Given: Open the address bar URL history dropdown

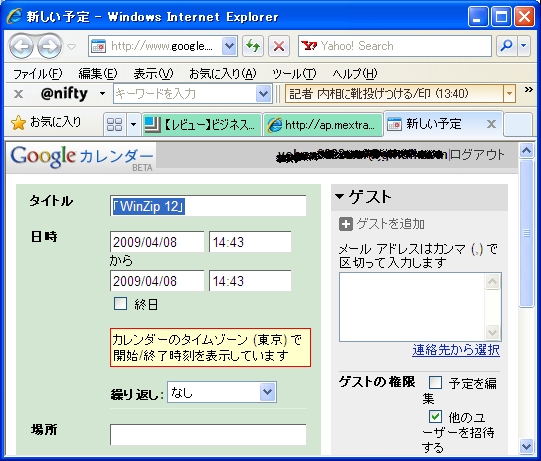Looking at the screenshot, I should pyautogui.click(x=229, y=46).
